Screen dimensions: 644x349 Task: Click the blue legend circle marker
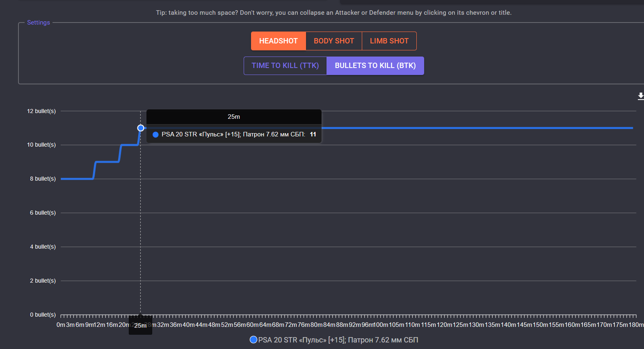[x=253, y=340]
